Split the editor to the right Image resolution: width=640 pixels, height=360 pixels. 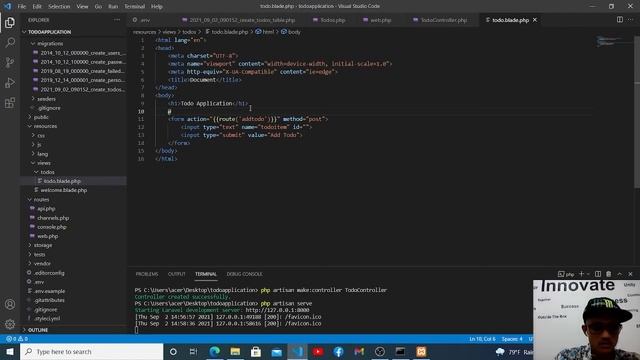(x=620, y=20)
